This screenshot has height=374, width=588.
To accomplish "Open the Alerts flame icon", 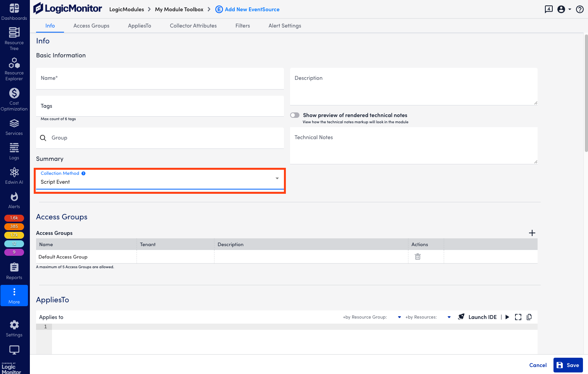I will tap(14, 196).
